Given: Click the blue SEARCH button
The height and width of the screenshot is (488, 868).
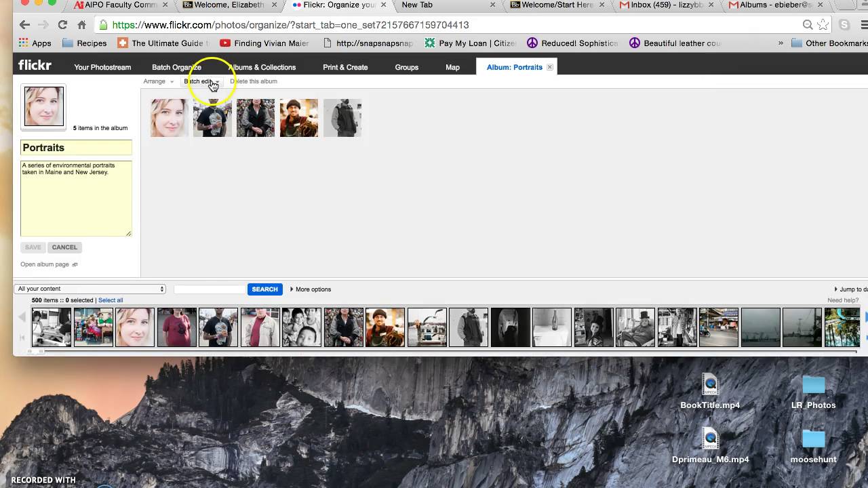Looking at the screenshot, I should [x=264, y=289].
